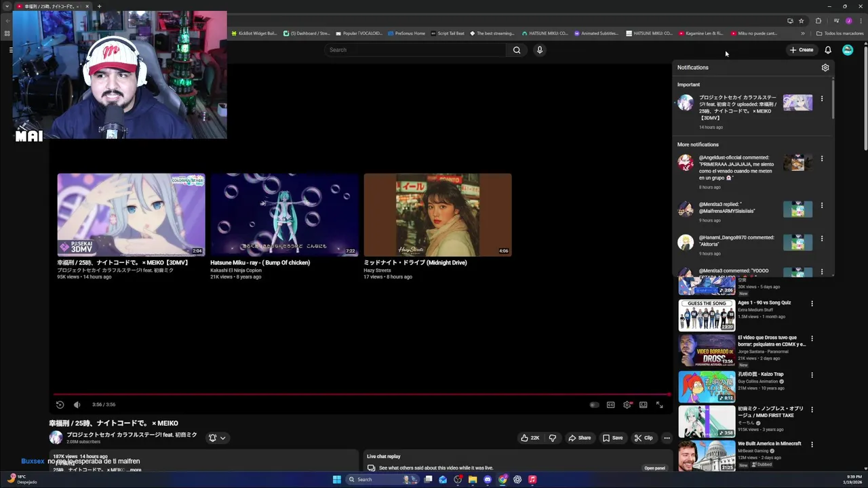Start voice search with microphone icon
This screenshot has height=488, width=868.
click(x=540, y=49)
